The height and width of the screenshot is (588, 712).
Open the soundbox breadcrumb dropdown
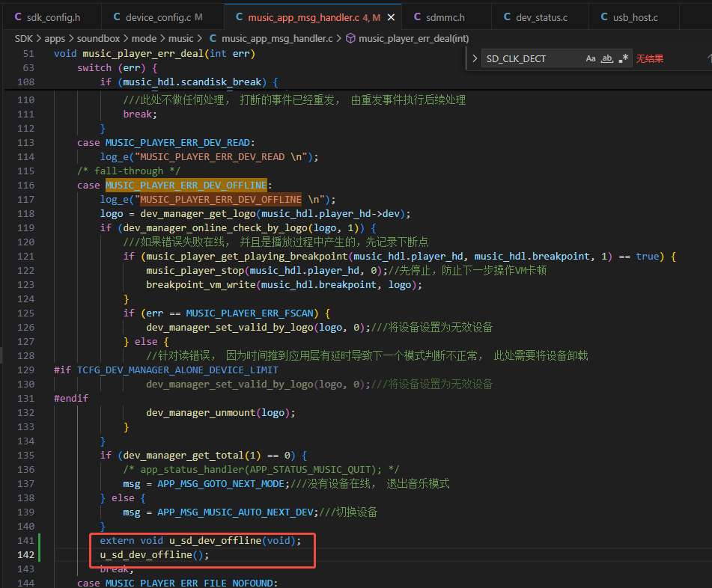point(99,39)
